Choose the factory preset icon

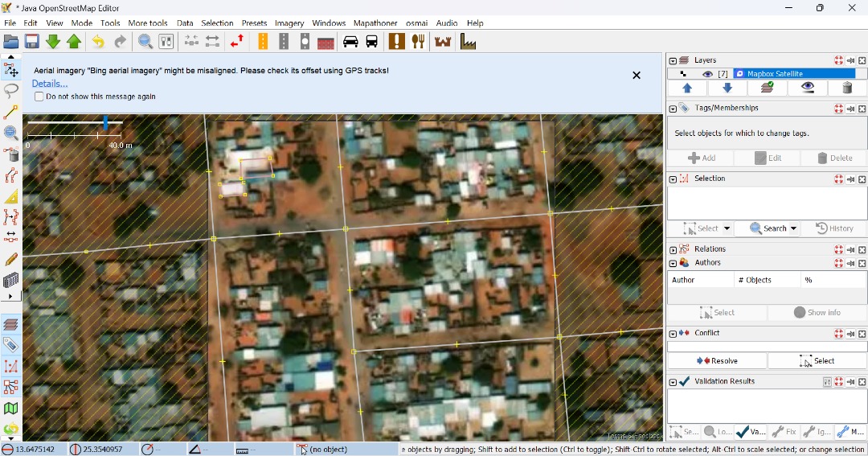(468, 42)
